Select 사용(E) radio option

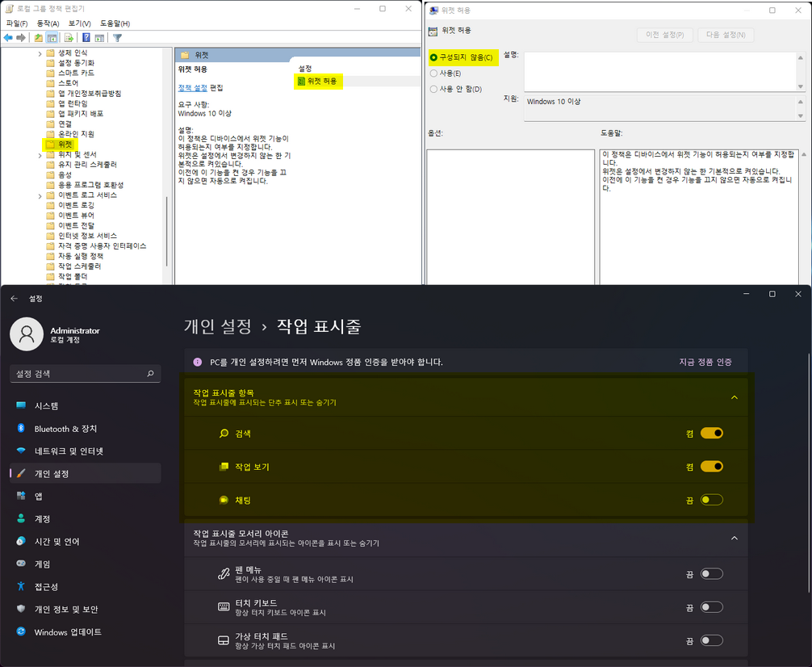coord(433,73)
